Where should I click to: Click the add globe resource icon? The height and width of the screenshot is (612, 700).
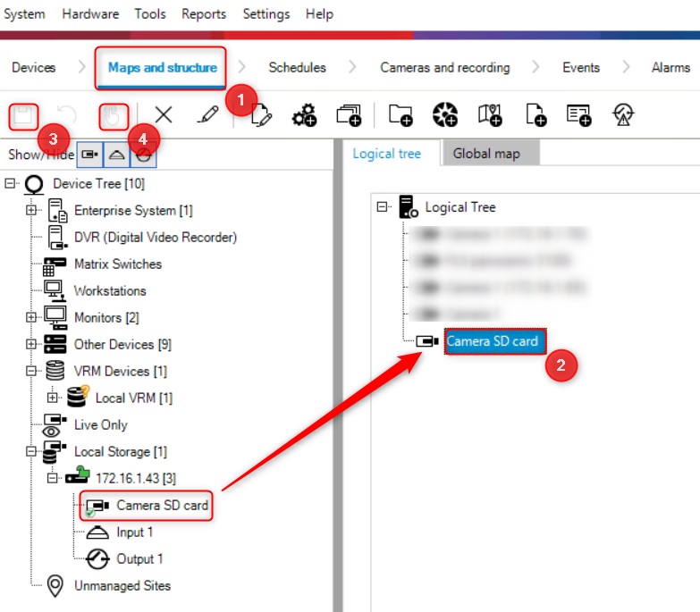click(x=445, y=114)
